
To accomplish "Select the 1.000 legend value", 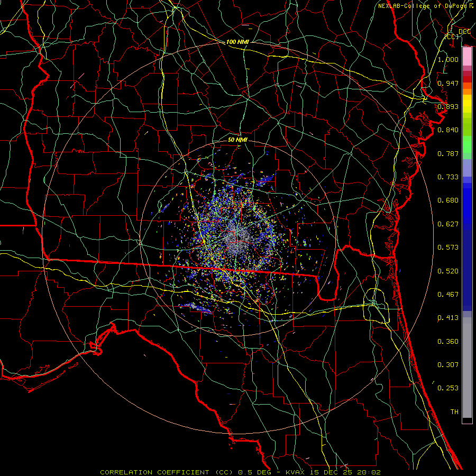I will (x=448, y=59).
